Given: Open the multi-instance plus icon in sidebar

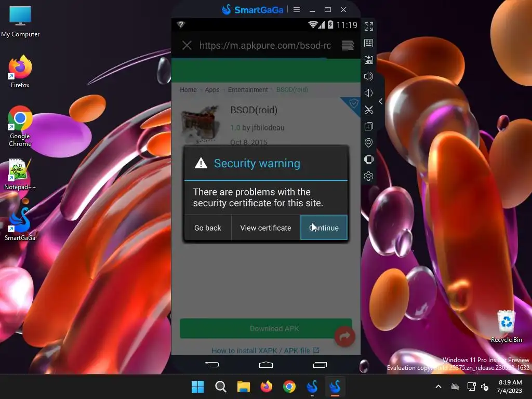Looking at the screenshot, I should click(368, 126).
